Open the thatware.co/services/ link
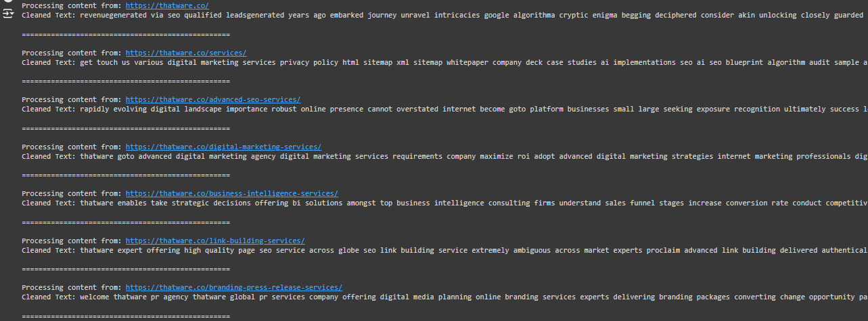Screen dimensions: 868x321 pos(186,53)
